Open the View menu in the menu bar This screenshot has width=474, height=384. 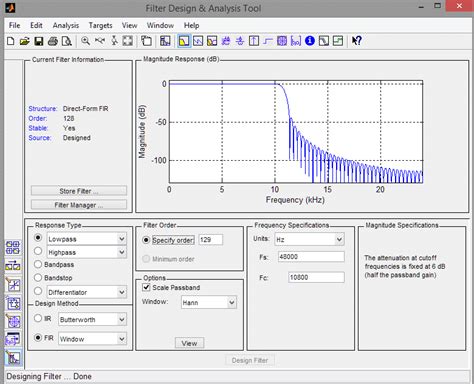point(129,25)
